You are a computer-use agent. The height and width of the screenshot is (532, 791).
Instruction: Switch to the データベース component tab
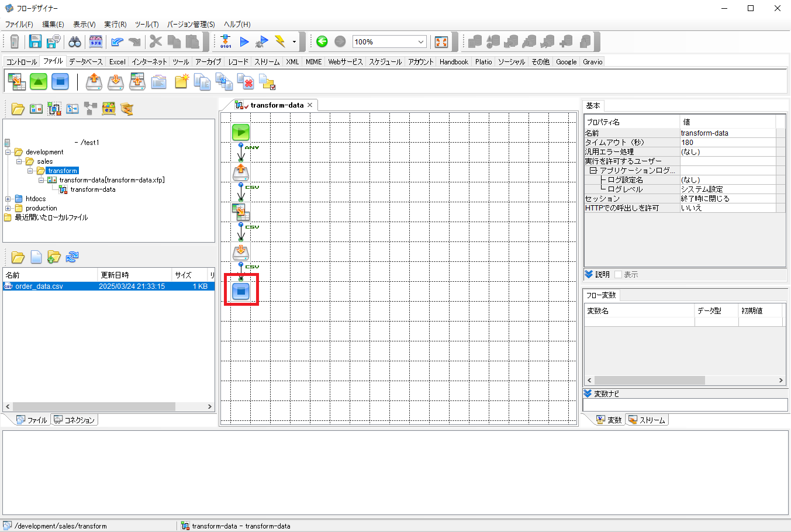85,61
